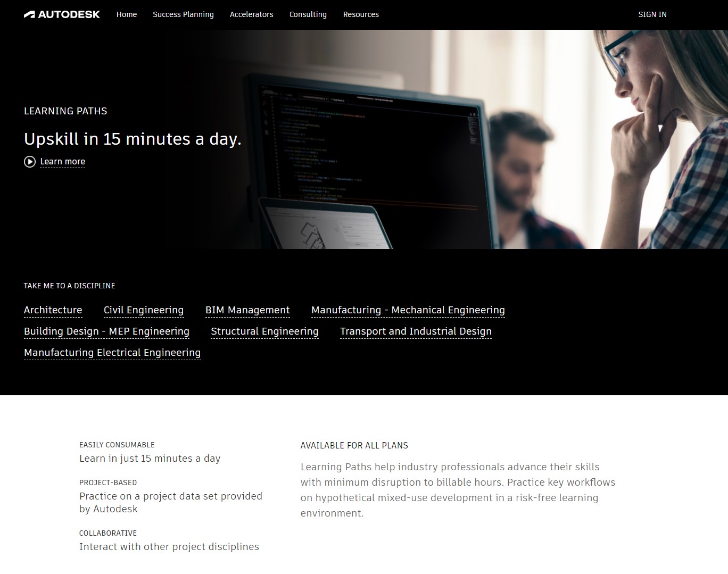728x574 pixels.
Task: Click the LEARNING PATHS label
Action: click(x=65, y=111)
